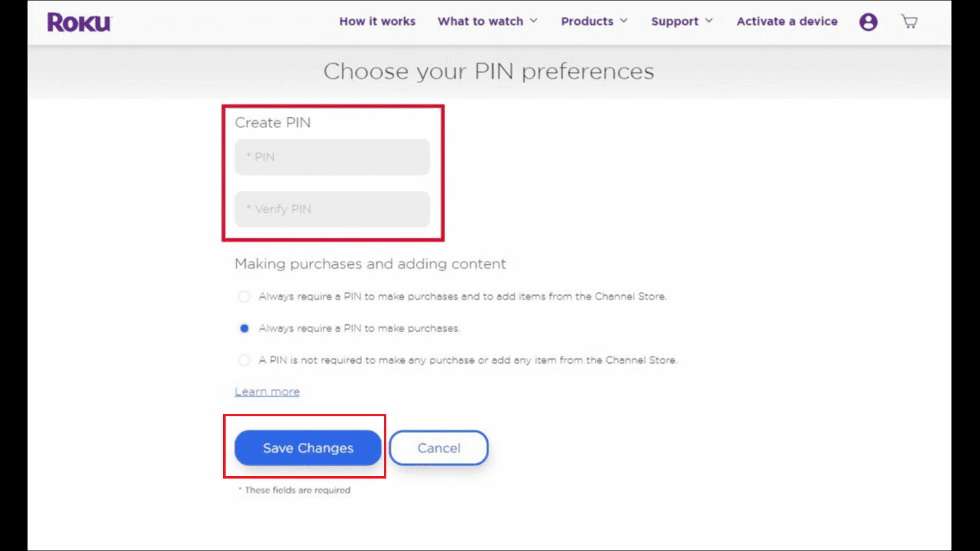The height and width of the screenshot is (551, 980).
Task: Open the shopping cart
Action: [909, 22]
